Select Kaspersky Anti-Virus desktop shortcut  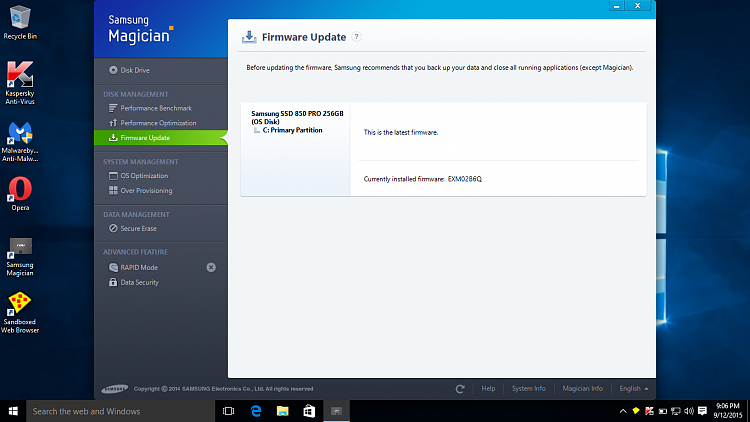click(x=20, y=82)
